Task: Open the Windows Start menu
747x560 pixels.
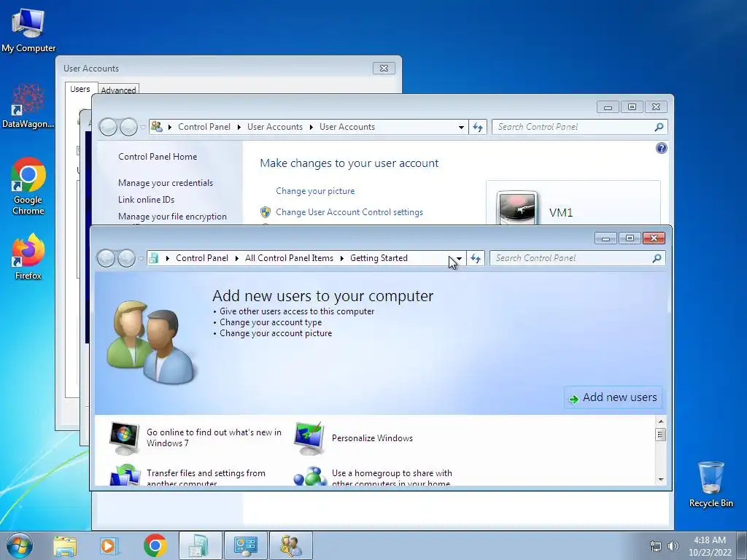Action: click(19, 545)
